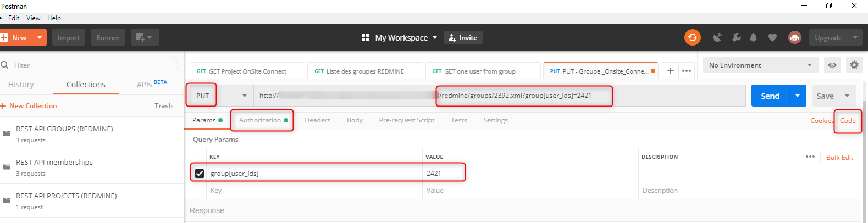Select the PUT - Groupe _Onsite_Conne... tab

point(601,71)
